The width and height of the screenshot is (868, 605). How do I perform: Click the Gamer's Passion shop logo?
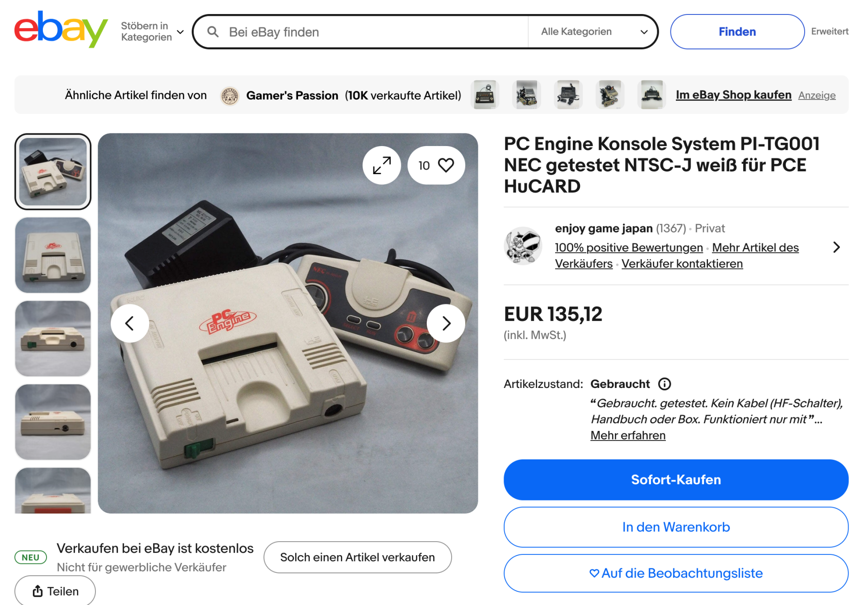[x=230, y=95]
